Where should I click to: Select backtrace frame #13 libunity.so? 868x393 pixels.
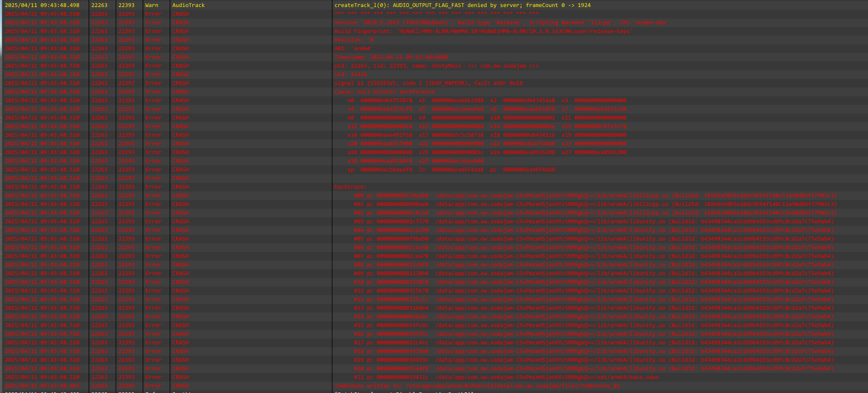click(x=594, y=308)
